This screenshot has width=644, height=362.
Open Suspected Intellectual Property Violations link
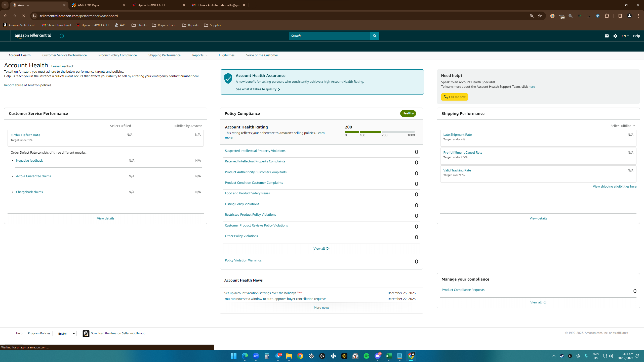click(x=255, y=151)
